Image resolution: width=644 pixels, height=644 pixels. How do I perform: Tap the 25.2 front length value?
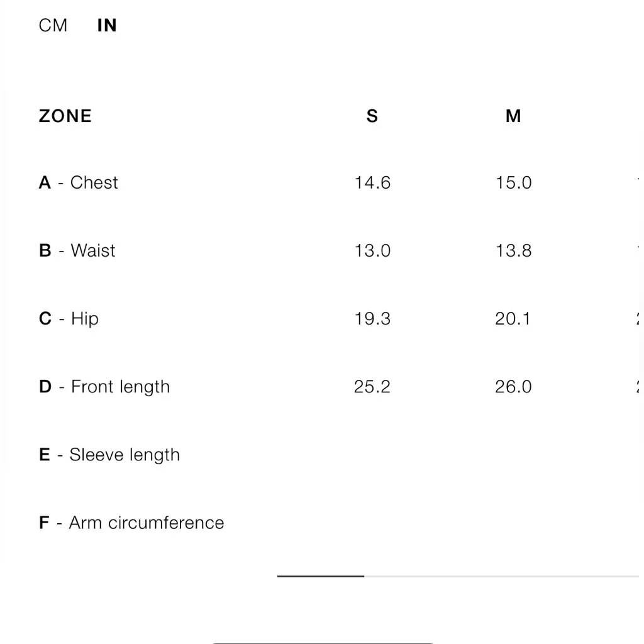coord(372,386)
